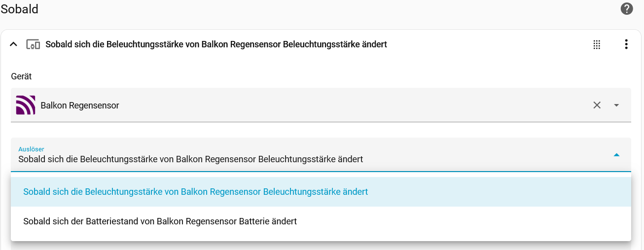This screenshot has height=250, width=644.
Task: Clear the selected Balkon Regensensor device
Action: [x=597, y=105]
